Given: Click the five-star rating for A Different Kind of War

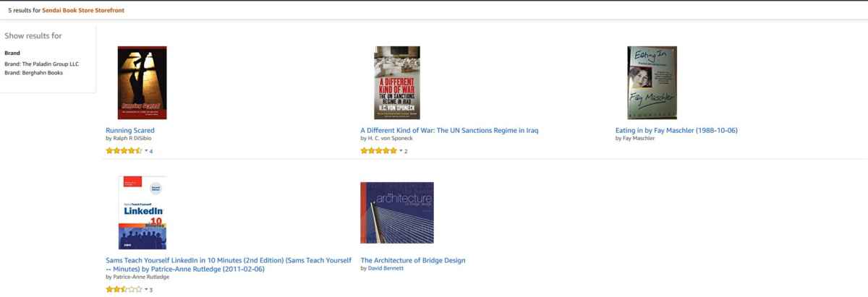Looking at the screenshot, I should pos(379,151).
